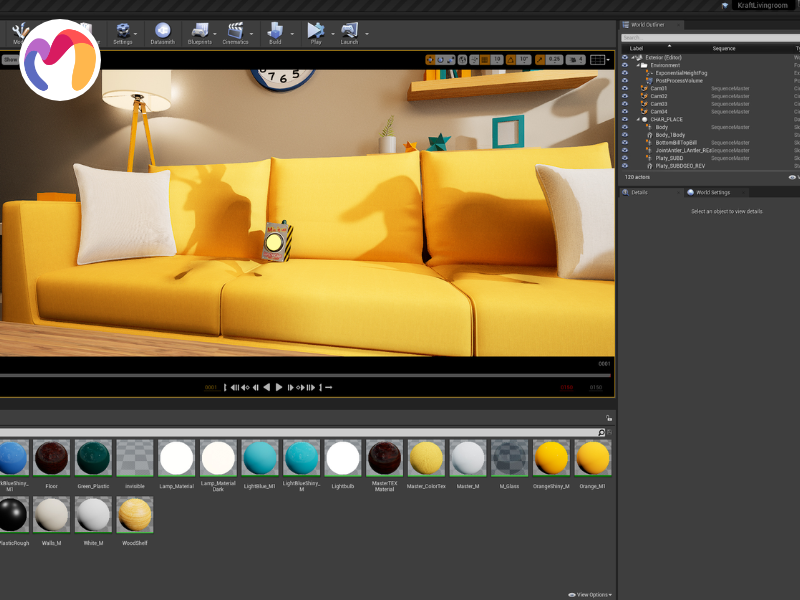Image resolution: width=800 pixels, height=600 pixels.
Task: Click the viewport layout grid icon
Action: pyautogui.click(x=598, y=60)
